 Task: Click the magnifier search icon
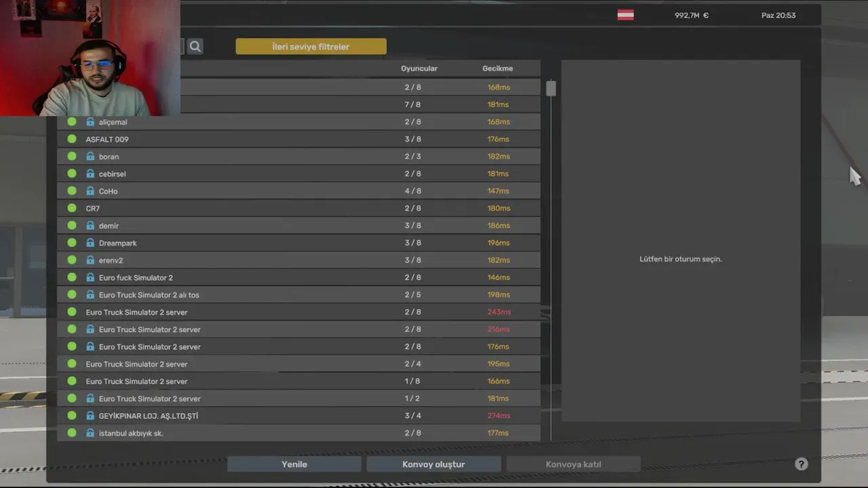(x=195, y=46)
